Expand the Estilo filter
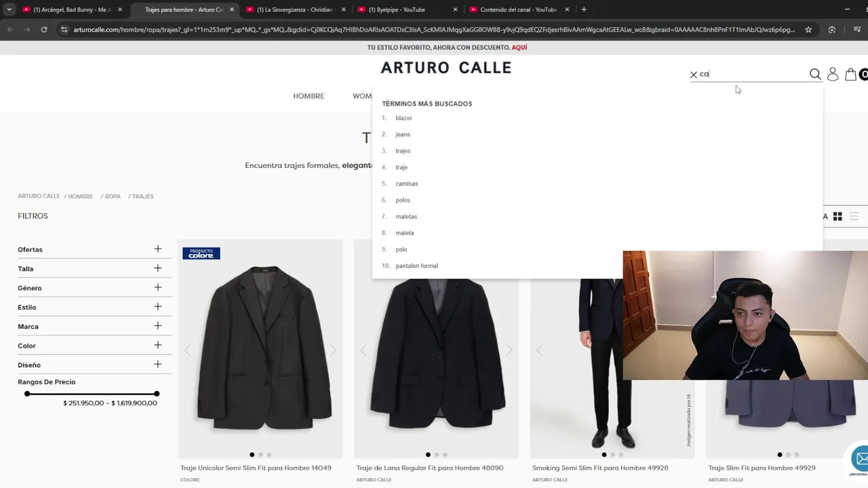Viewport: 868px width, 488px height. 157,306
